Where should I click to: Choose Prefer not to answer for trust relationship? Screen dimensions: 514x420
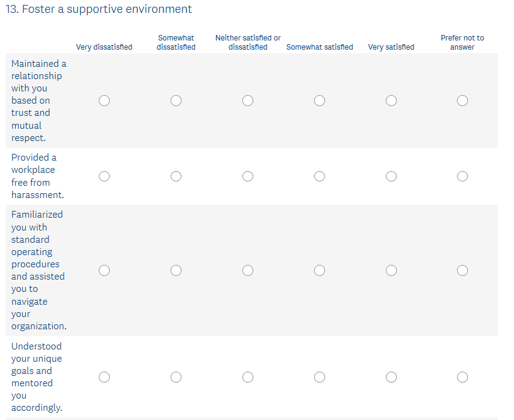click(462, 101)
